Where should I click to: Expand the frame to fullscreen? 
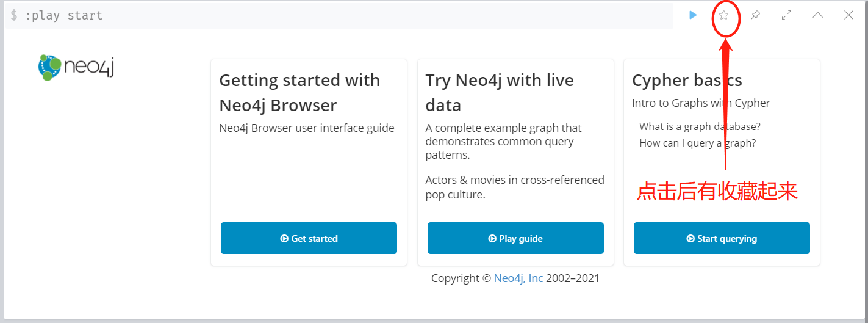787,15
